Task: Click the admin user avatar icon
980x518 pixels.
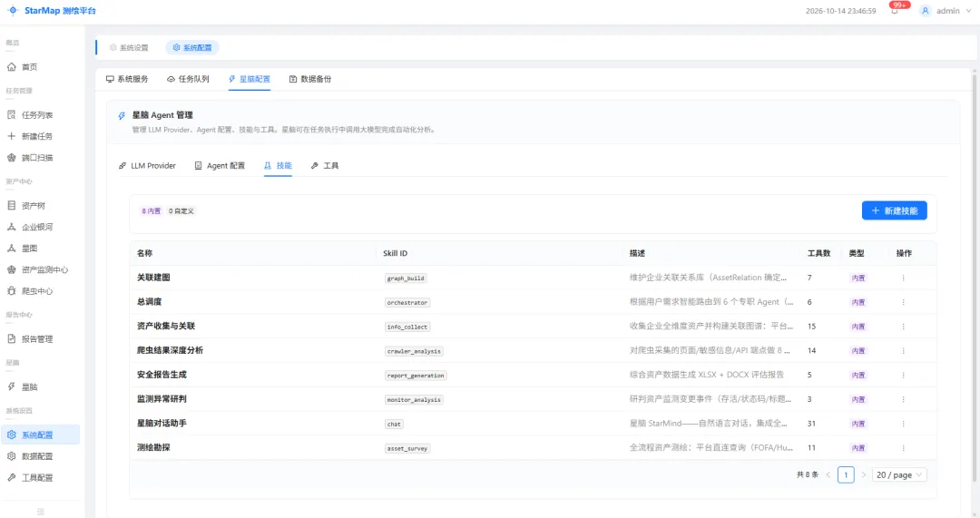Action: coord(925,11)
